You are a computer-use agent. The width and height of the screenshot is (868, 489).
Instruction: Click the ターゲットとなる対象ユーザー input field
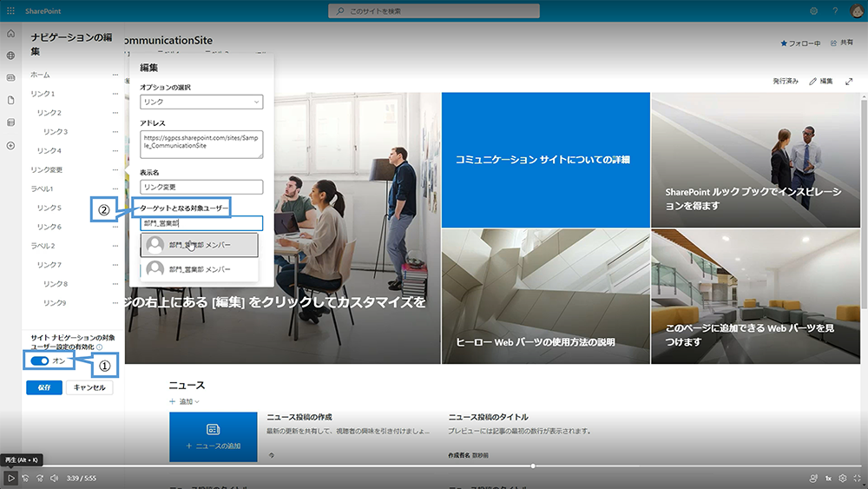click(x=201, y=223)
